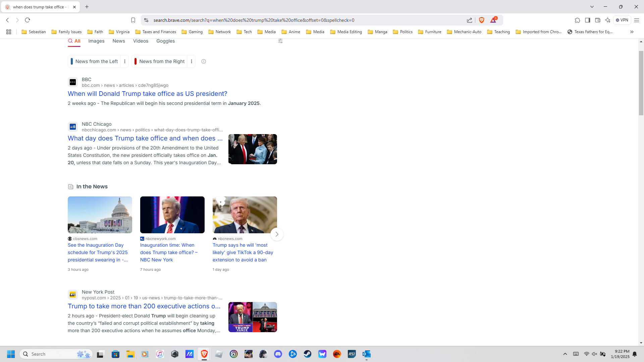Open NBC New York inauguration time story
This screenshot has width=644, height=362.
click(x=169, y=252)
